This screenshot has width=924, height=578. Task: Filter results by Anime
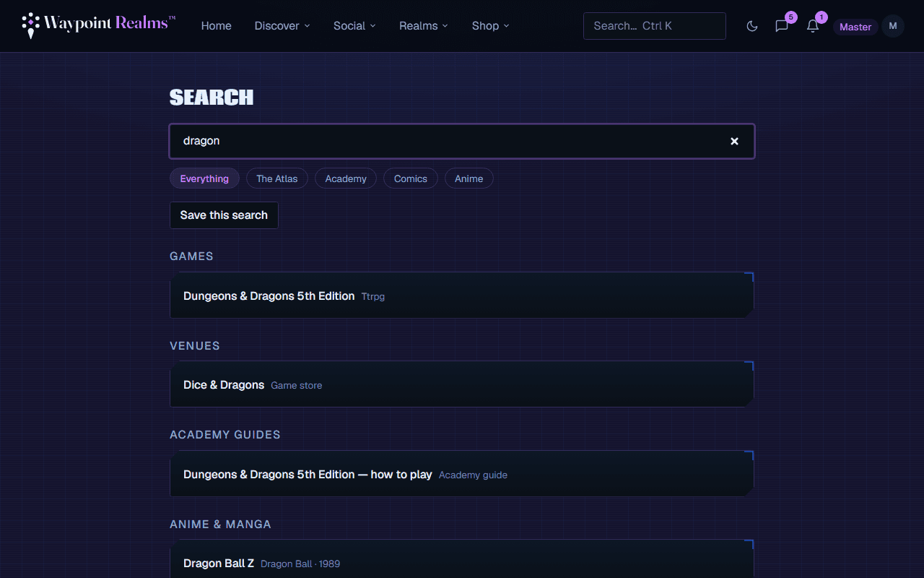pos(469,178)
